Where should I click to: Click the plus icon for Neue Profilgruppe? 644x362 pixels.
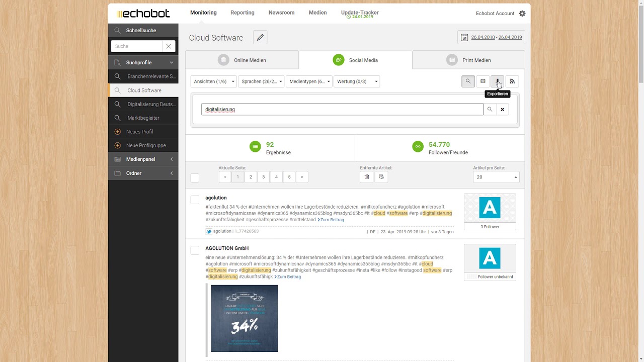pyautogui.click(x=118, y=145)
